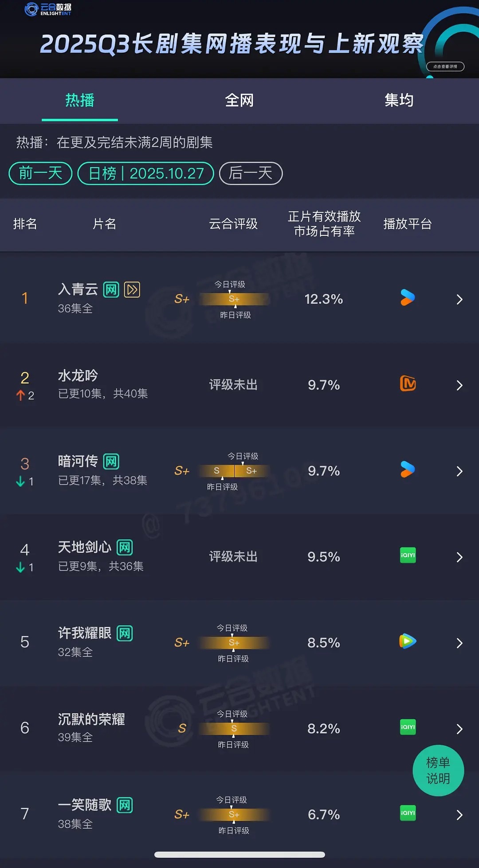The image size is (479, 868).
Task: Click the 网 badge next to 天地剑心
Action: pos(125,547)
